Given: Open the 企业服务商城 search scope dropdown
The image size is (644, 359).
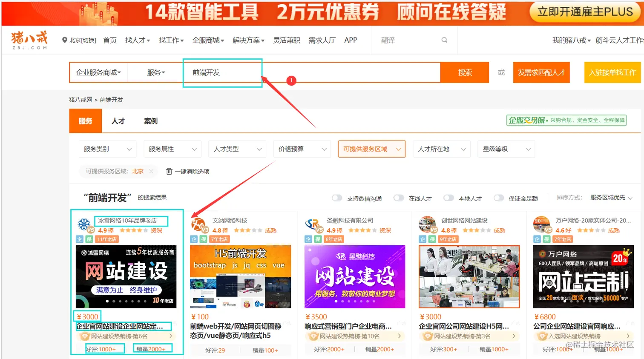Looking at the screenshot, I should click(98, 73).
